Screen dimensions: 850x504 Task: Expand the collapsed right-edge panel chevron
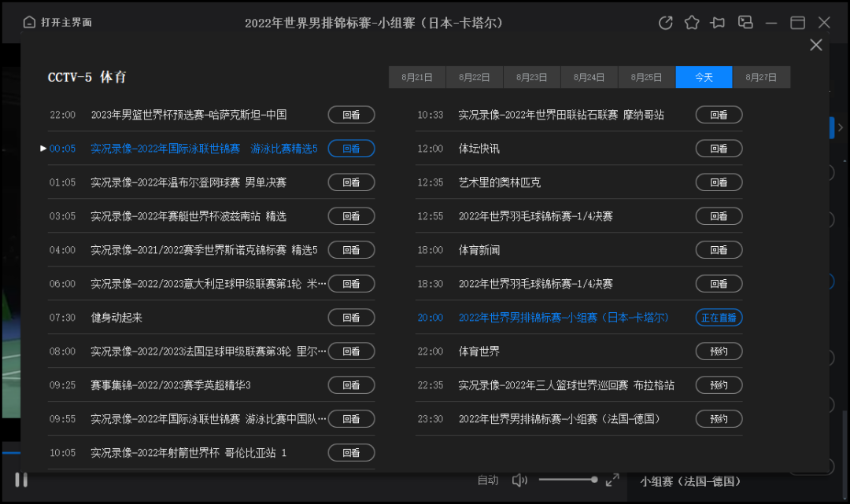pos(841,126)
